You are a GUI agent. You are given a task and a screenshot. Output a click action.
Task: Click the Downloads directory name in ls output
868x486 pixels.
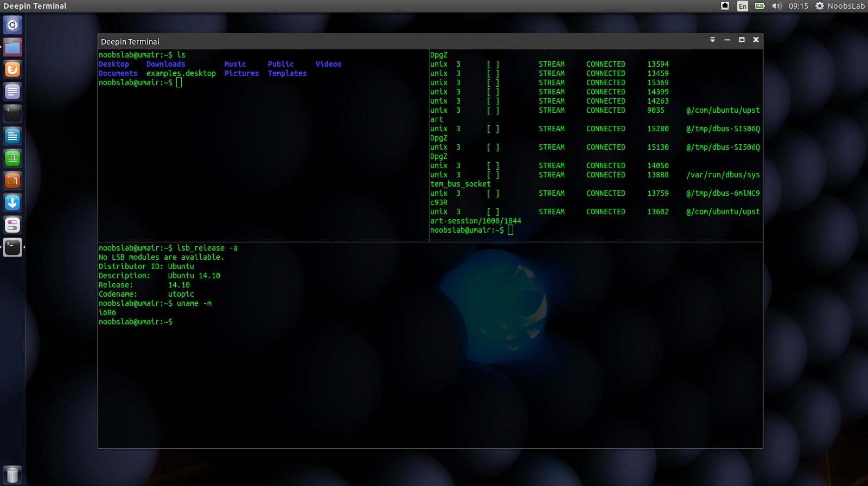[166, 64]
